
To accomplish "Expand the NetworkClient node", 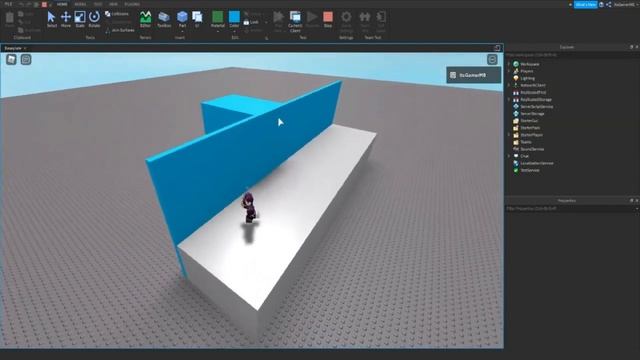I will coord(509,85).
